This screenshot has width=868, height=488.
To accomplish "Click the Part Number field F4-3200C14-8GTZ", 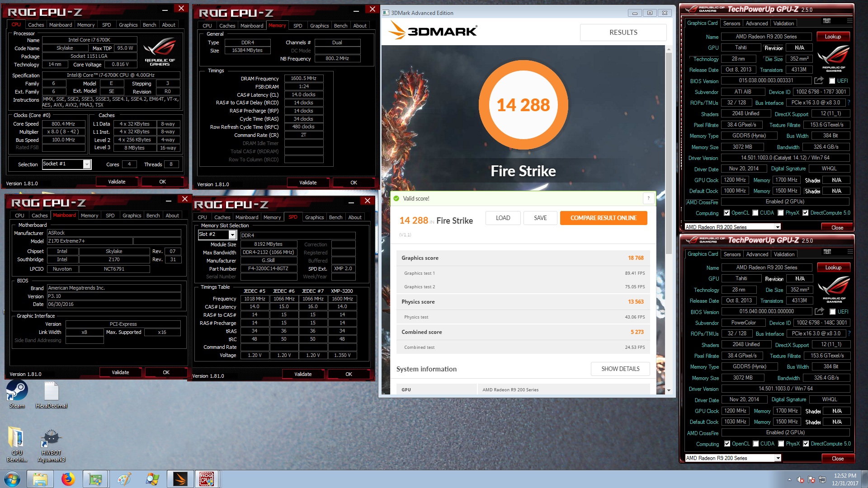I will 268,269.
